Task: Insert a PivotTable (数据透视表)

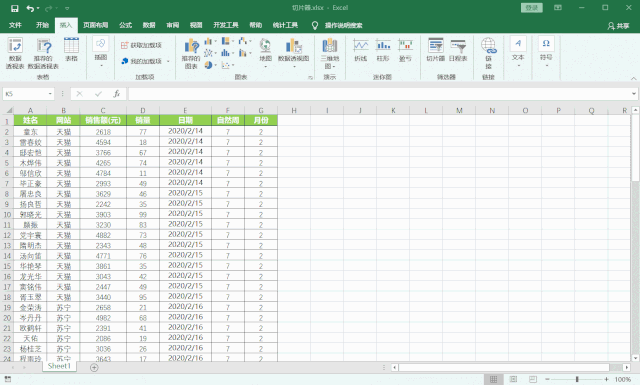Action: point(15,53)
